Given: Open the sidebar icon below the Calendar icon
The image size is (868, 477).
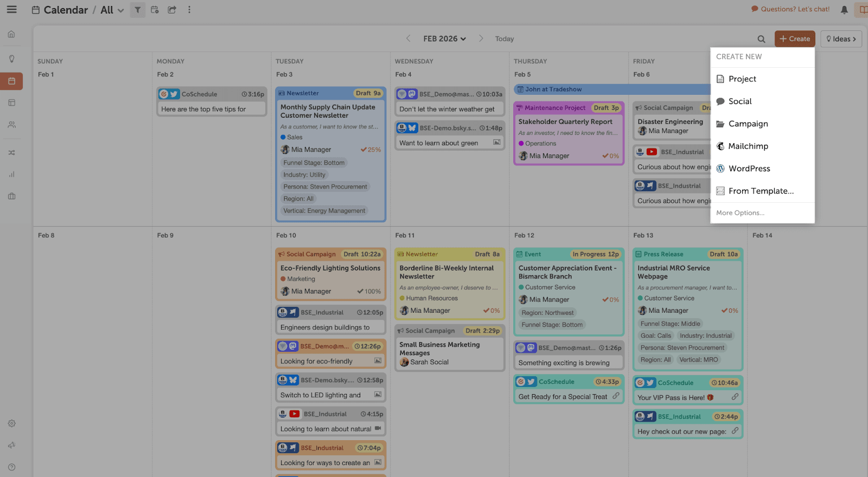Looking at the screenshot, I should tap(11, 103).
